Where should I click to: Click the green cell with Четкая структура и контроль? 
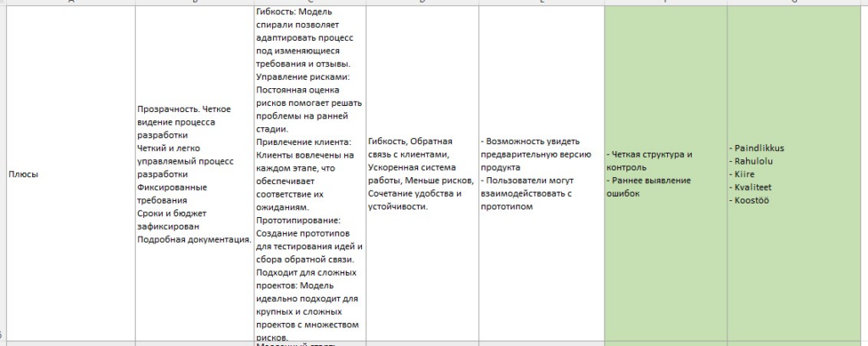(666, 174)
